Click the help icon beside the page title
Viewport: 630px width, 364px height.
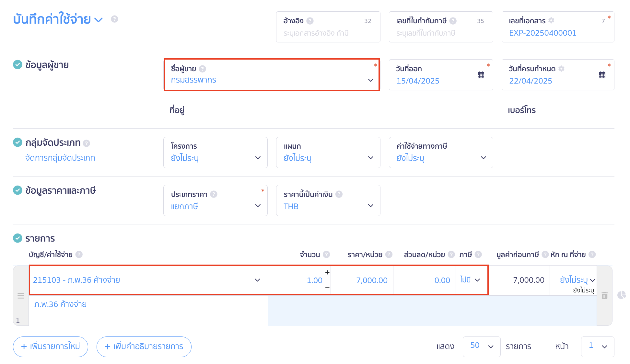[114, 19]
